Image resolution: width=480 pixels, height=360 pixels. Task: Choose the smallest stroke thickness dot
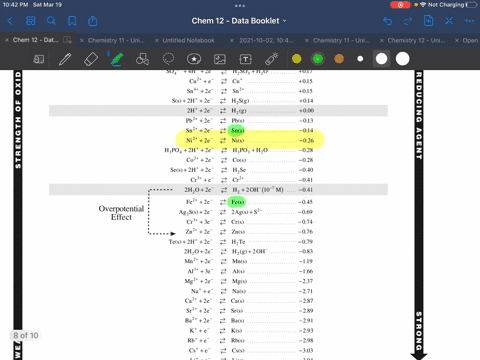tap(360, 59)
